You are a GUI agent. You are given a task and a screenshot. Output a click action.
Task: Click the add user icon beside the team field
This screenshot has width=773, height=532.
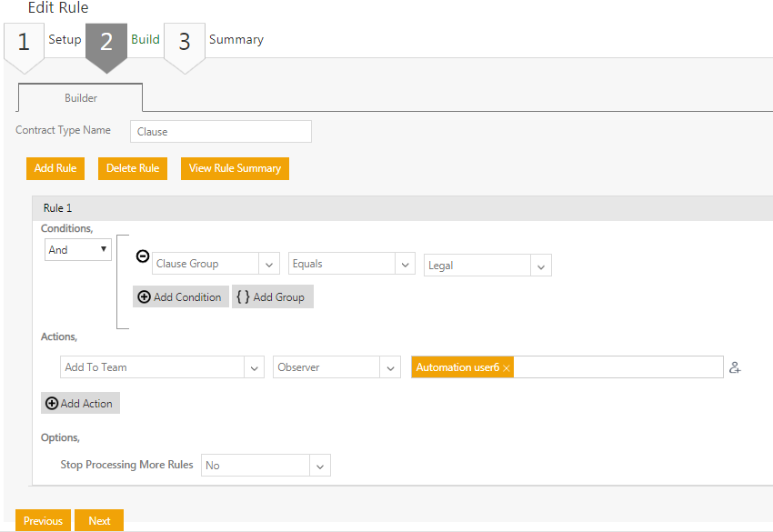point(735,367)
